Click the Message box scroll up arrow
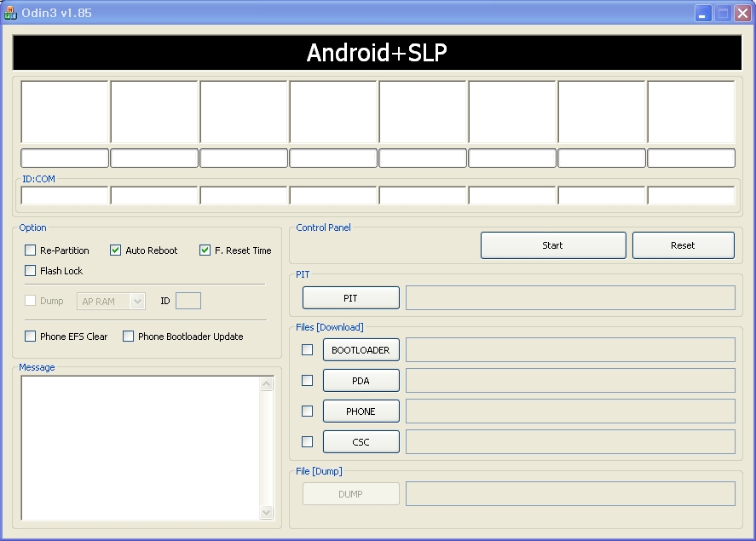This screenshot has height=541, width=756. tap(267, 385)
